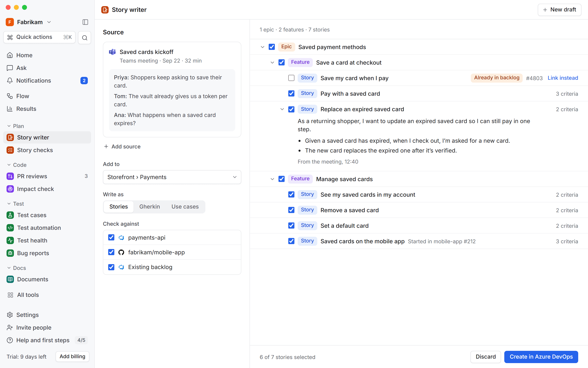Collapse the 'Manage saved cards' feature

pyautogui.click(x=272, y=179)
